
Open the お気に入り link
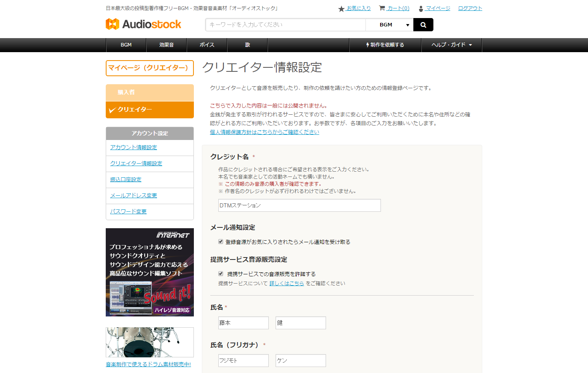pyautogui.click(x=358, y=8)
